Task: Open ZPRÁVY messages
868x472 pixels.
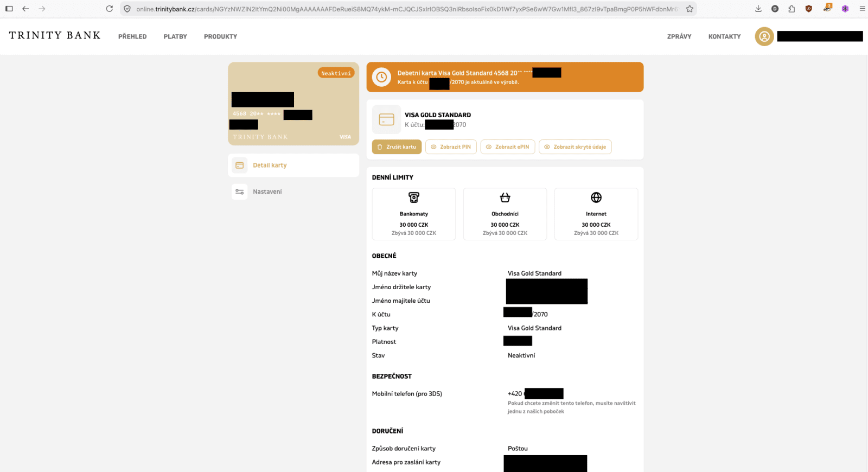Action: click(679, 36)
